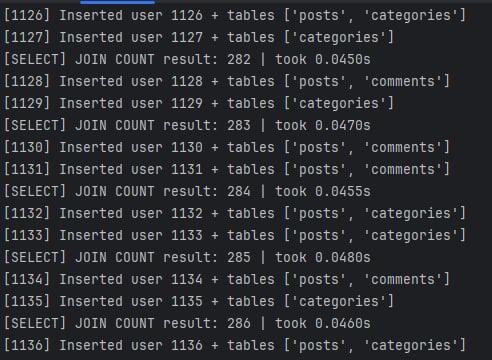Image resolution: width=492 pixels, height=360 pixels.
Task: Click the blue active tab indicator at top
Action: [x=118, y=2]
